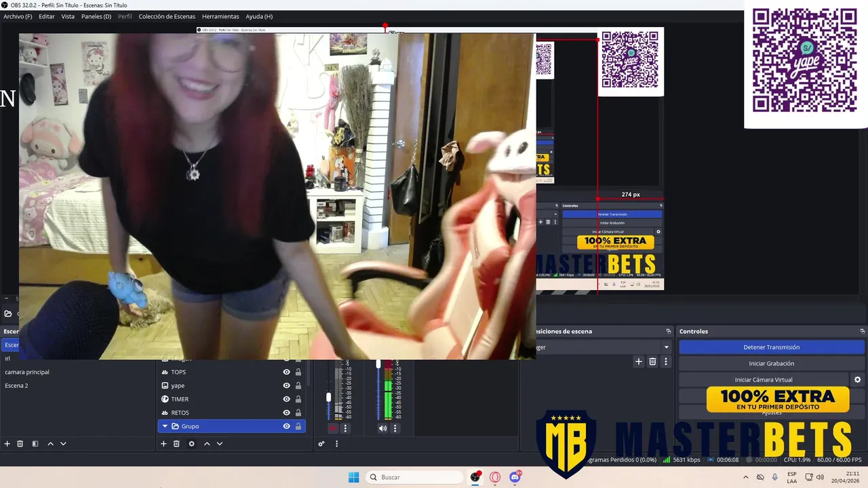Move scene down in the Scenes list

coord(63,444)
